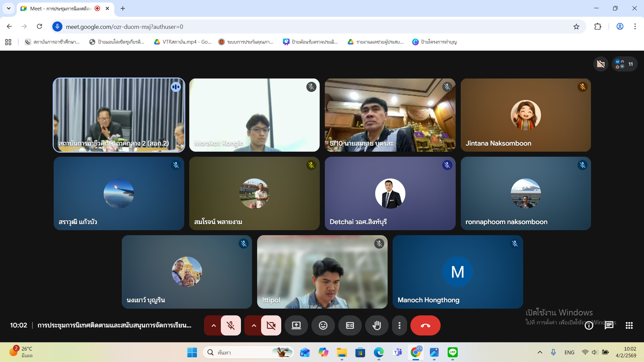Click the Ittipol video tile

click(322, 272)
